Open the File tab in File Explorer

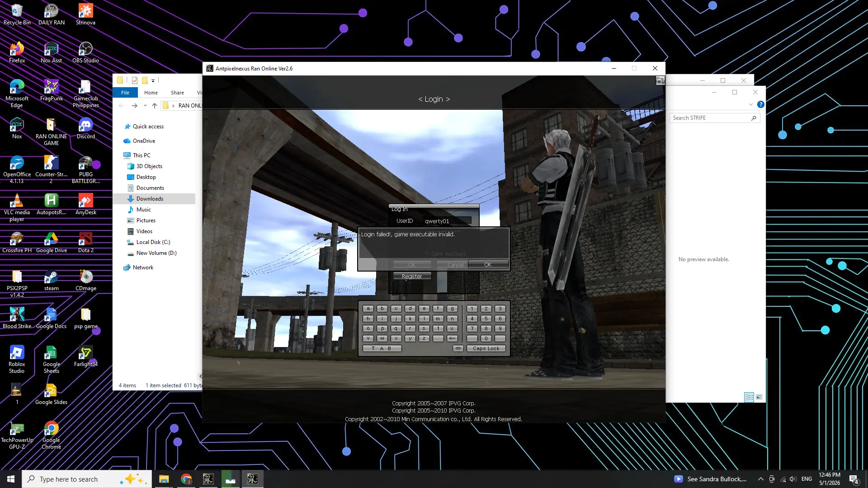coord(125,93)
